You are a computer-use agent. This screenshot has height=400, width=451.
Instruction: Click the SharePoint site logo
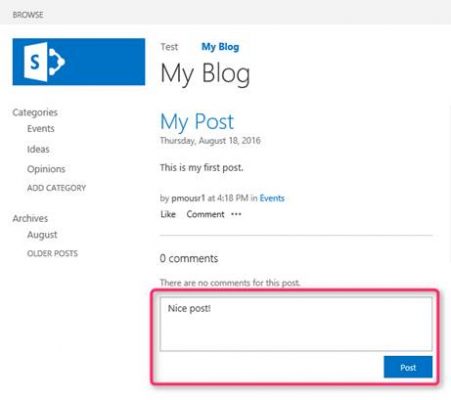(79, 62)
